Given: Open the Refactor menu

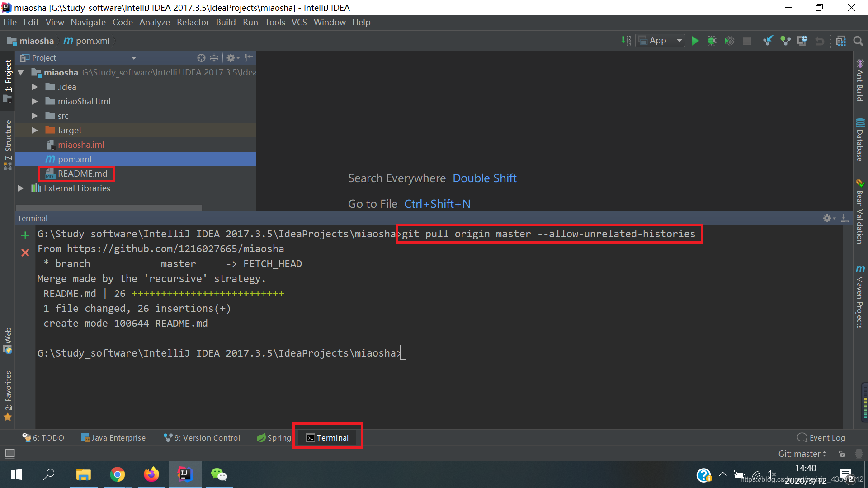Looking at the screenshot, I should coord(193,22).
